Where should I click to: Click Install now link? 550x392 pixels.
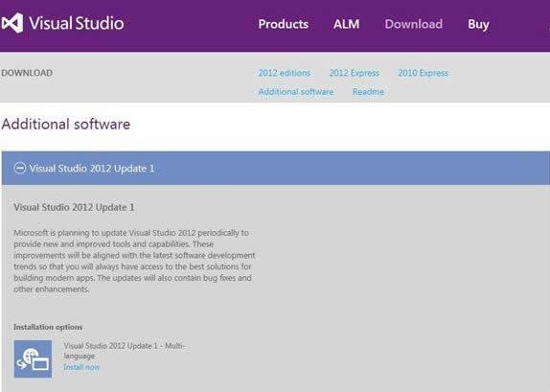pos(81,367)
